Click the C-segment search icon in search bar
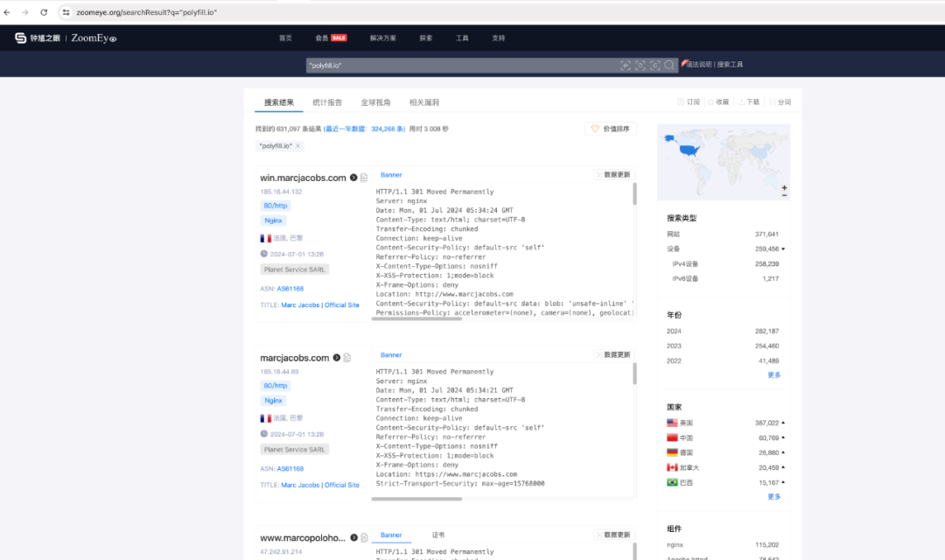 (x=655, y=65)
